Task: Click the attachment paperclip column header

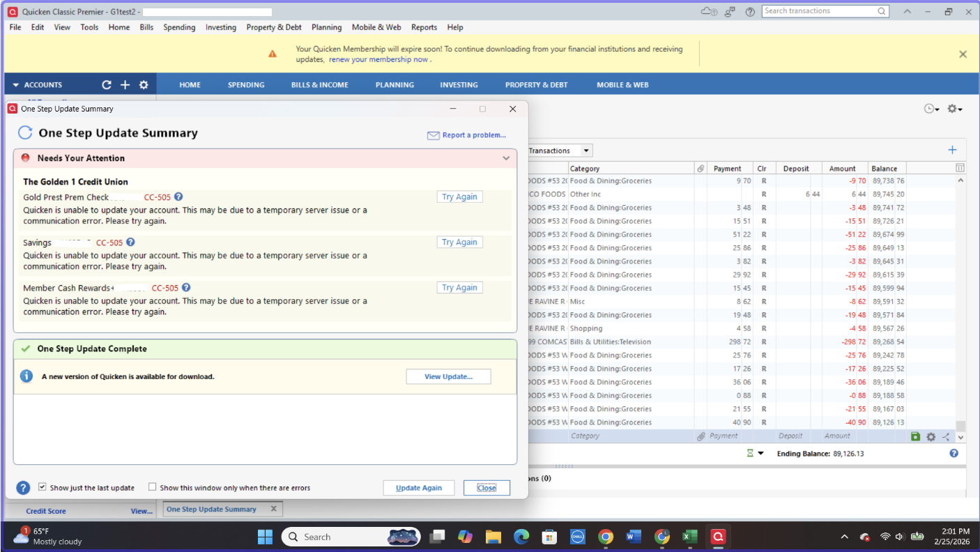Action: click(x=700, y=169)
